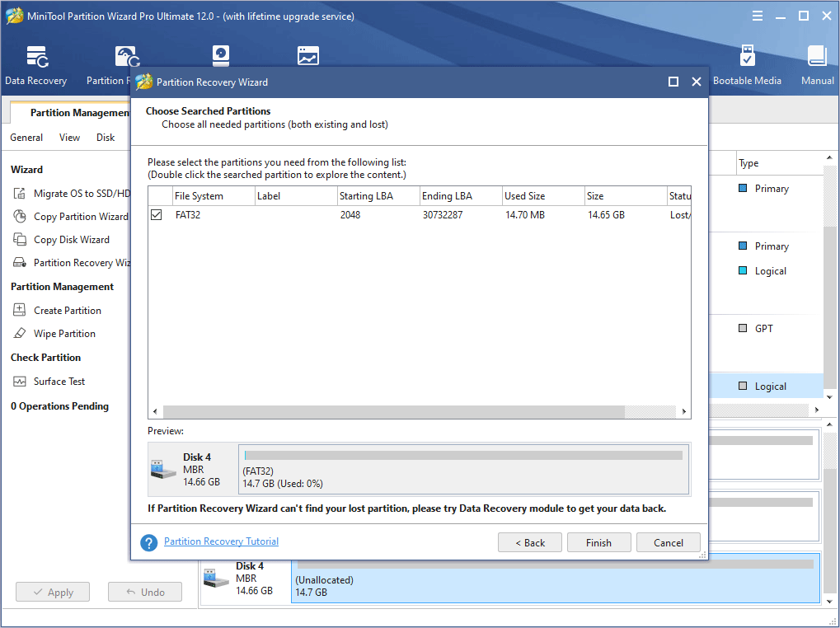Click the MiniTool app logo in the title bar
The height and width of the screenshot is (628, 840).
(15, 16)
